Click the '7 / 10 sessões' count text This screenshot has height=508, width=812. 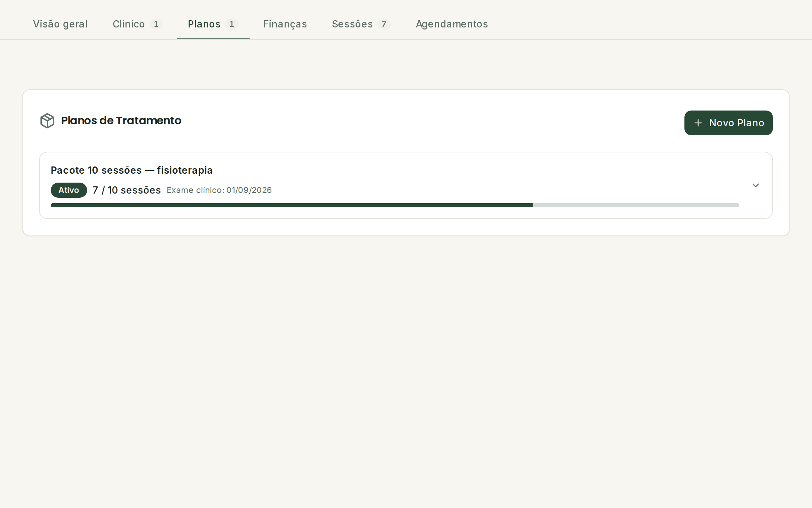(x=127, y=190)
